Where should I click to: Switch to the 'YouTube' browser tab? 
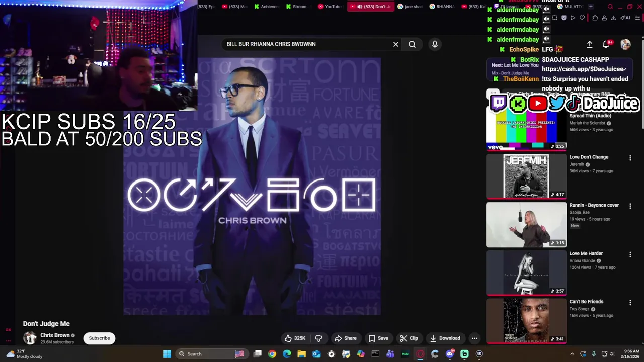click(330, 7)
